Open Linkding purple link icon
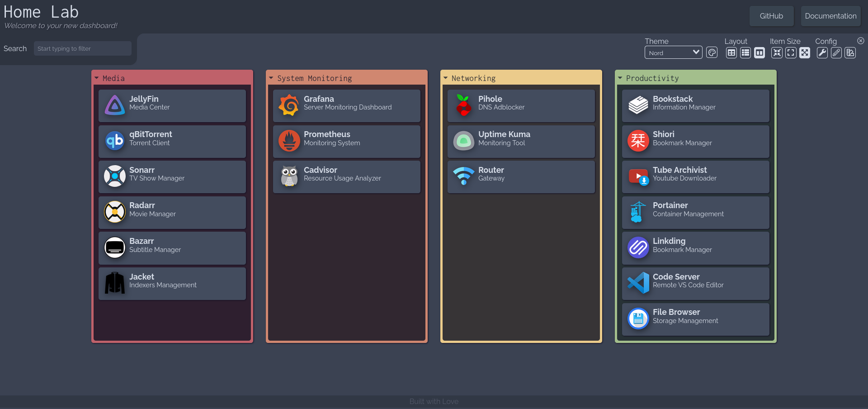Screen dimensions: 868x409 (x=638, y=248)
